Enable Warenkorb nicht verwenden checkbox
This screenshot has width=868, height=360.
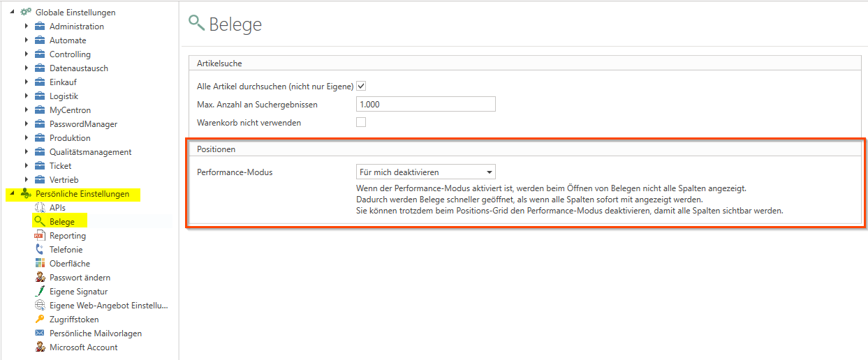coord(361,122)
